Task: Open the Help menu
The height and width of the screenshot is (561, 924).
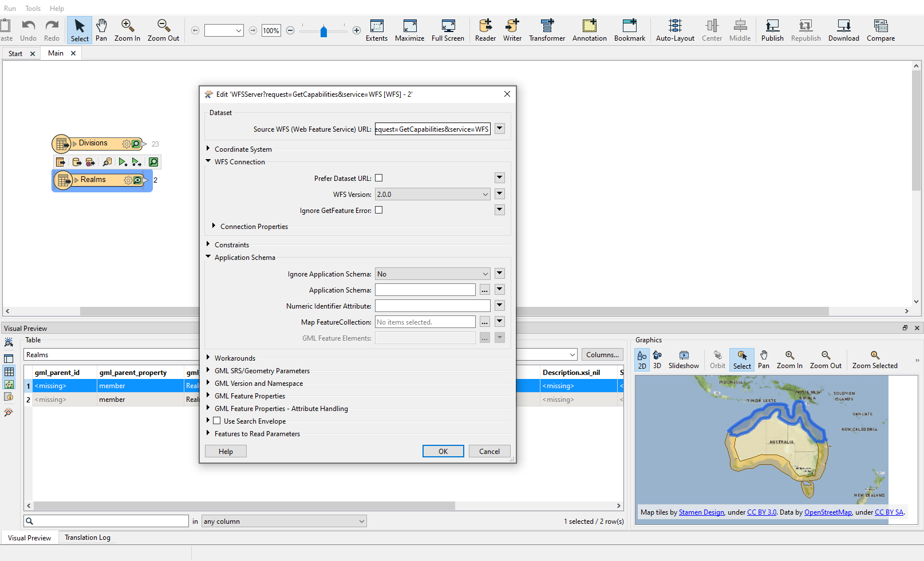Action: [57, 9]
